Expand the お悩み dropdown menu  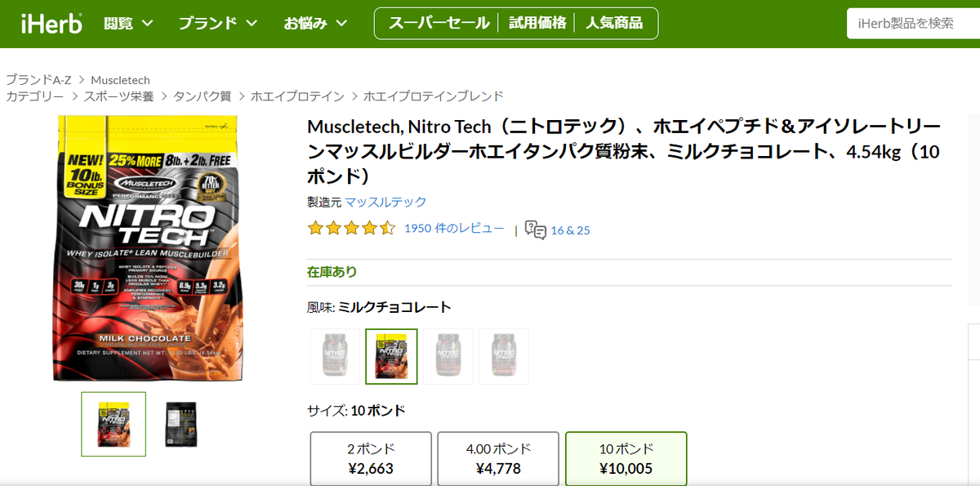pyautogui.click(x=315, y=23)
